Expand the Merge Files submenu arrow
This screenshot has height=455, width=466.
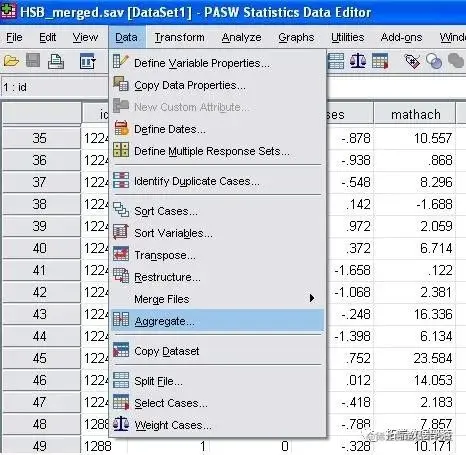pos(312,298)
